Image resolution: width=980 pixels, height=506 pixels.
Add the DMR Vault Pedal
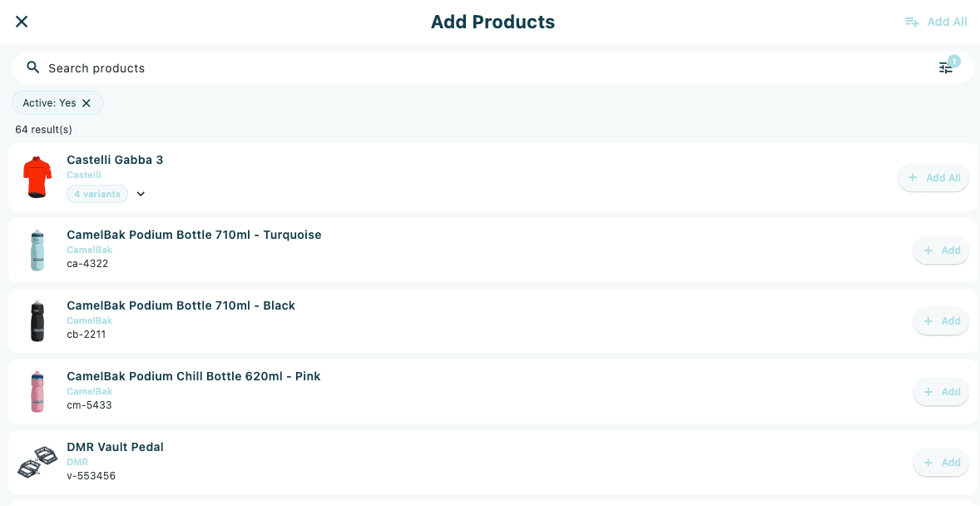(941, 462)
